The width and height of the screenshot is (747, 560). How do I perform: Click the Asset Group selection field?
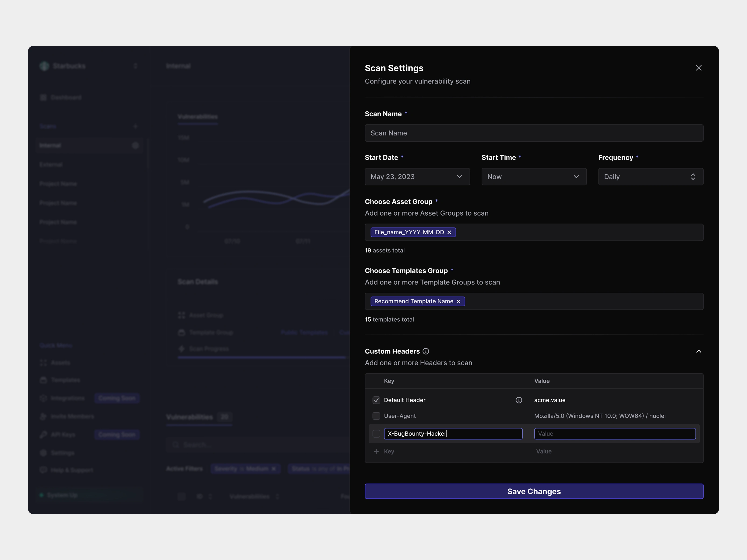point(534,232)
